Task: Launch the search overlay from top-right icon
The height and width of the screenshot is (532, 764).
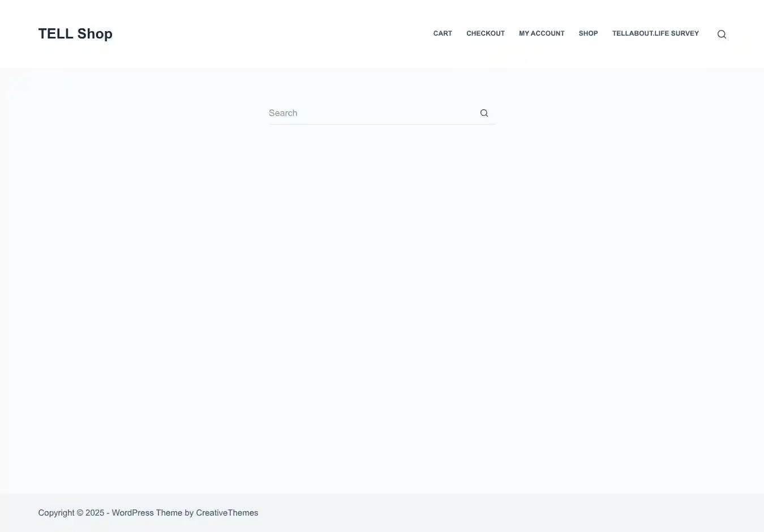Action: coord(722,34)
